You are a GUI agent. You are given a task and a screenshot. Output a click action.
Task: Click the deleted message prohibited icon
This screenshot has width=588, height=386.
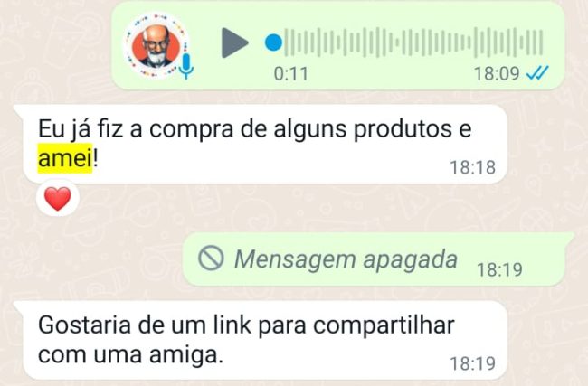[211, 258]
